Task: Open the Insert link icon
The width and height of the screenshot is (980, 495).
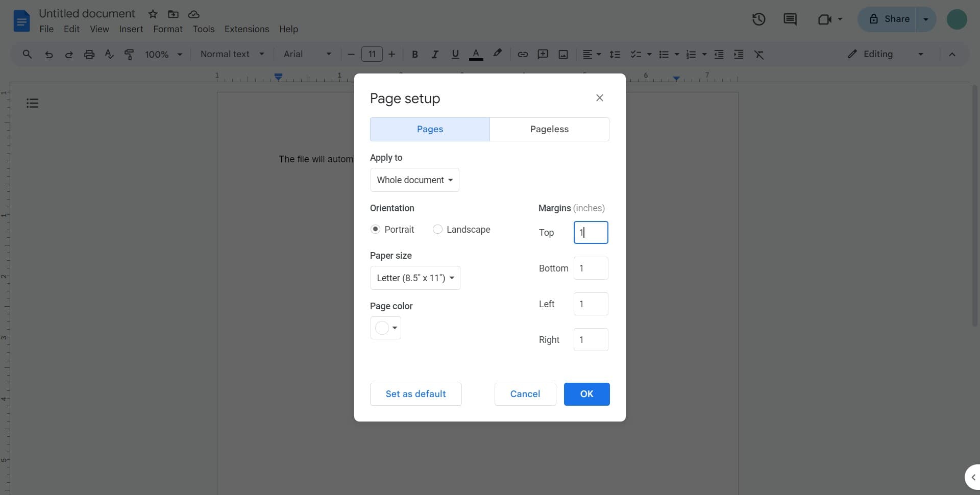Action: (x=522, y=54)
